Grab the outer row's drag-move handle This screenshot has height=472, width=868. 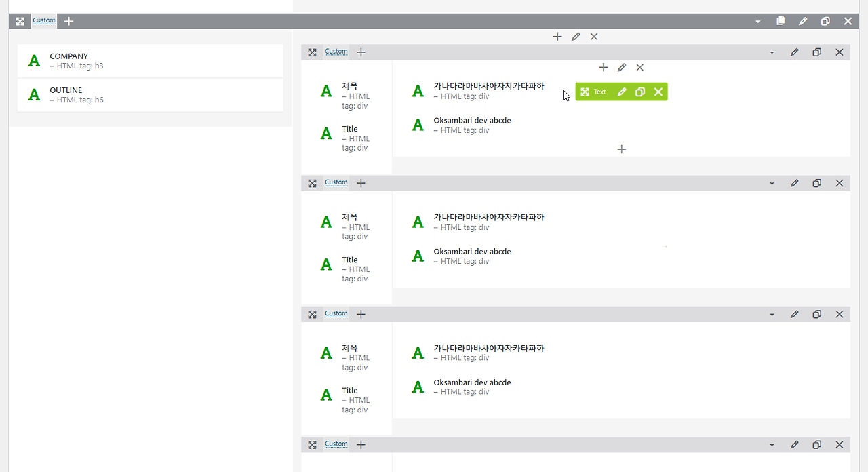pyautogui.click(x=20, y=21)
